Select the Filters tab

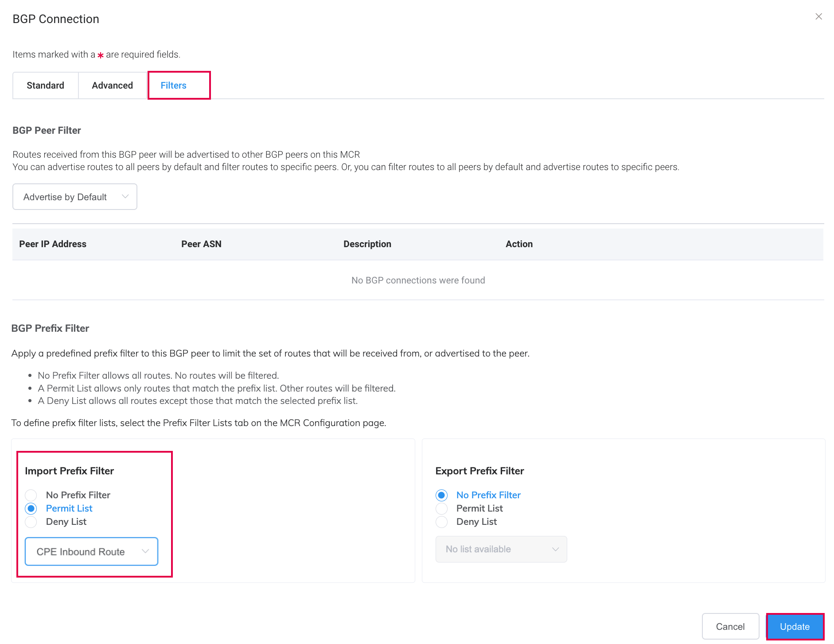click(173, 85)
